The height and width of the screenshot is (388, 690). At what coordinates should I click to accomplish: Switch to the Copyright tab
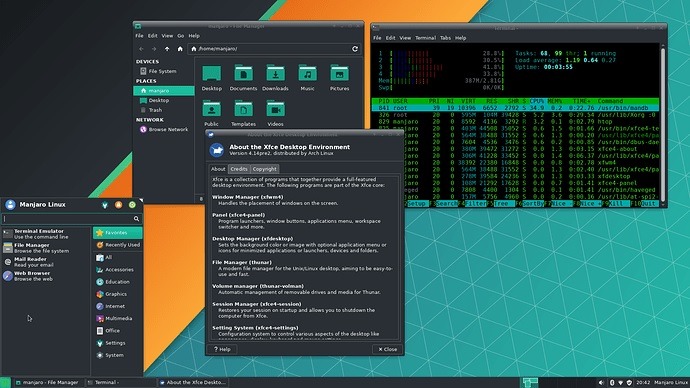264,169
